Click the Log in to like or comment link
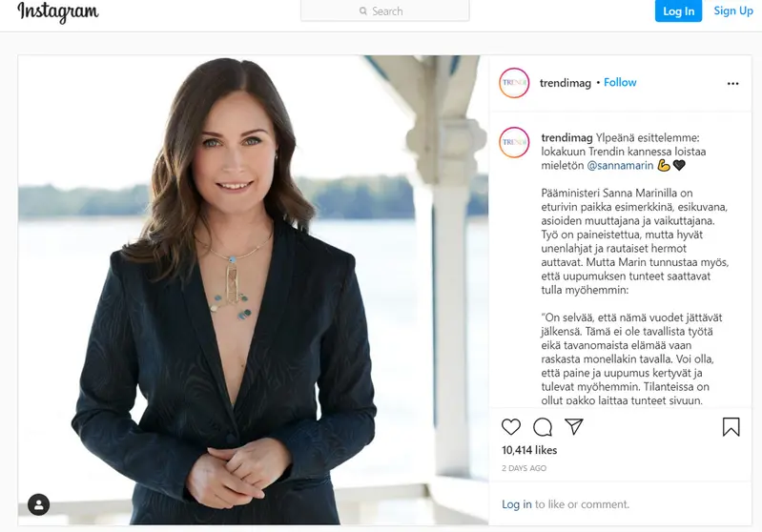762x532 pixels. point(517,504)
